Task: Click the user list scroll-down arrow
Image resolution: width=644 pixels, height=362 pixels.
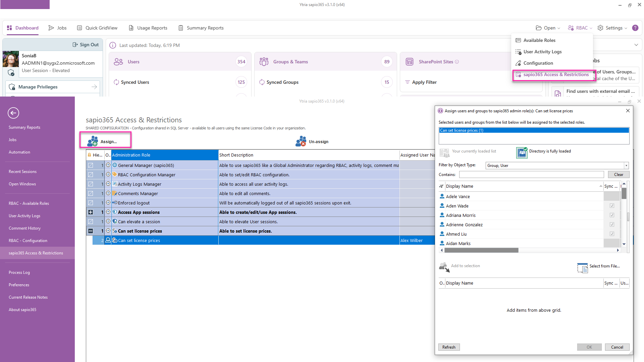Action: pyautogui.click(x=624, y=244)
